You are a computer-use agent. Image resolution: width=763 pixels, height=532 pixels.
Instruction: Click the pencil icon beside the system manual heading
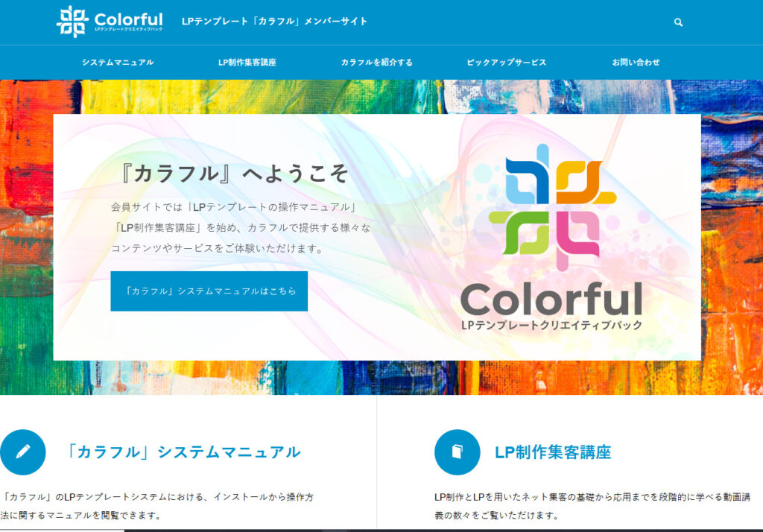(x=24, y=452)
